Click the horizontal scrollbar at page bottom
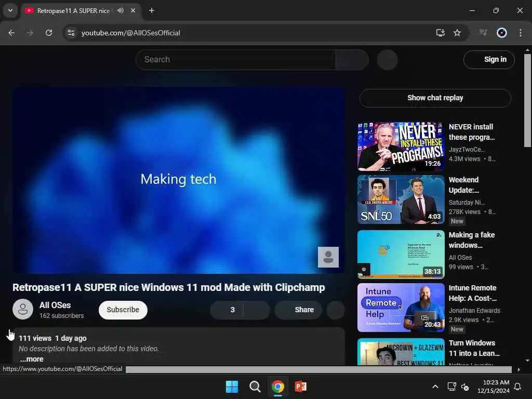Viewport: 532px width, 399px height. (x=318, y=369)
